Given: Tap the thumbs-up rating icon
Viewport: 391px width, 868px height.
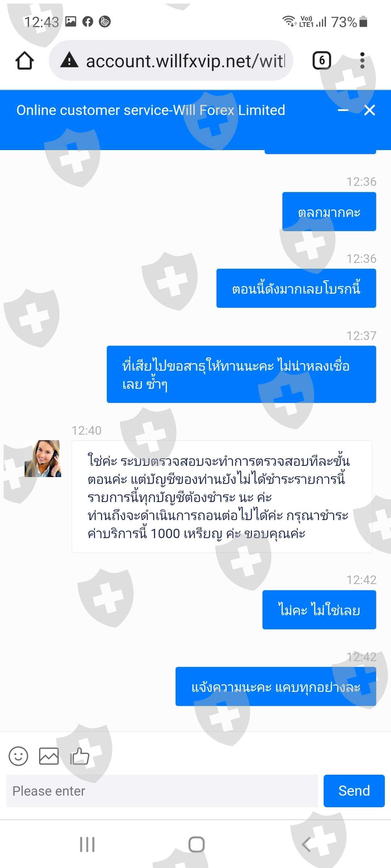Looking at the screenshot, I should (80, 756).
